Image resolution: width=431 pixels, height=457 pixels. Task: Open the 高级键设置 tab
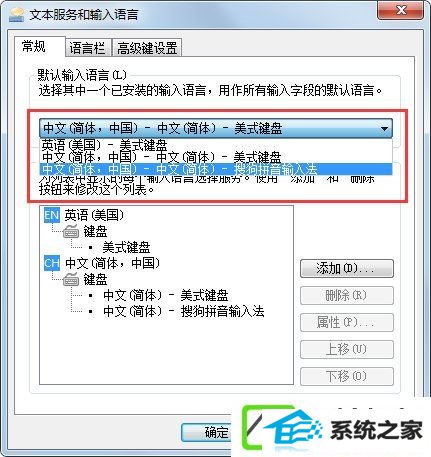tap(147, 48)
